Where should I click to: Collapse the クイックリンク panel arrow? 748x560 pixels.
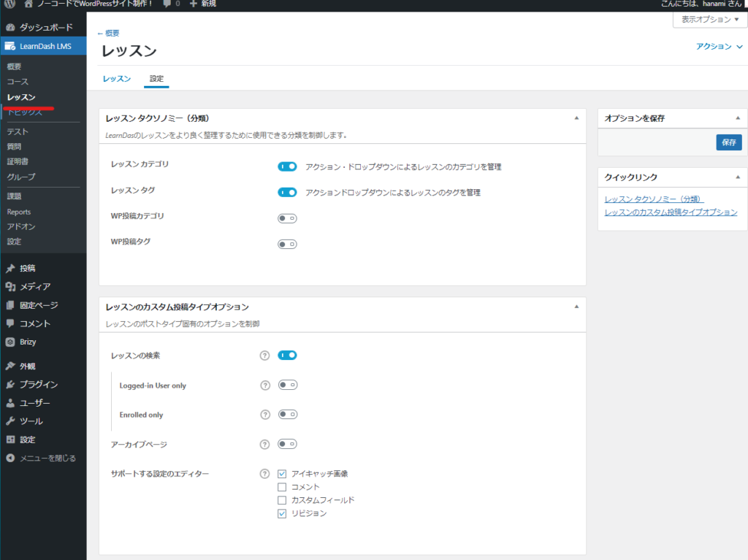(738, 177)
